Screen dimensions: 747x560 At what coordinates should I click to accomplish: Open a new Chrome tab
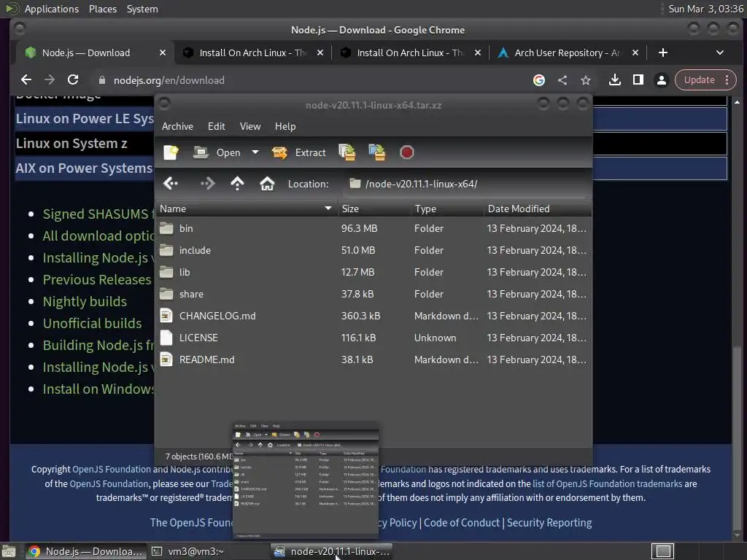point(662,52)
